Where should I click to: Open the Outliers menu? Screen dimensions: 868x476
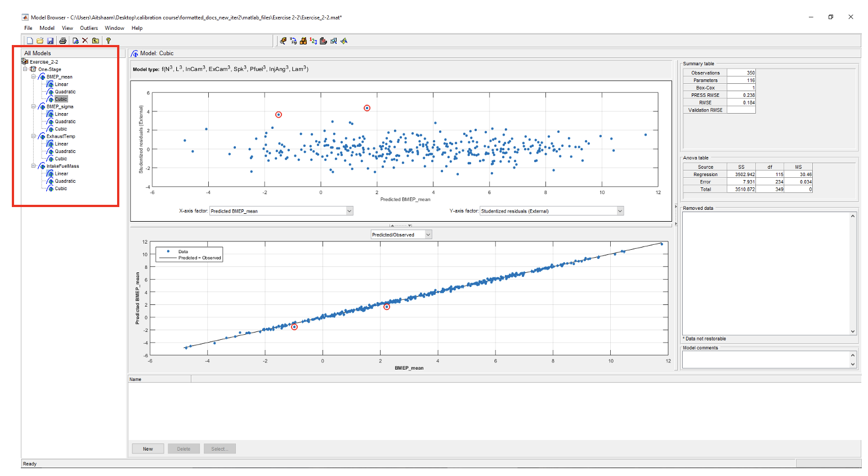[x=89, y=28]
